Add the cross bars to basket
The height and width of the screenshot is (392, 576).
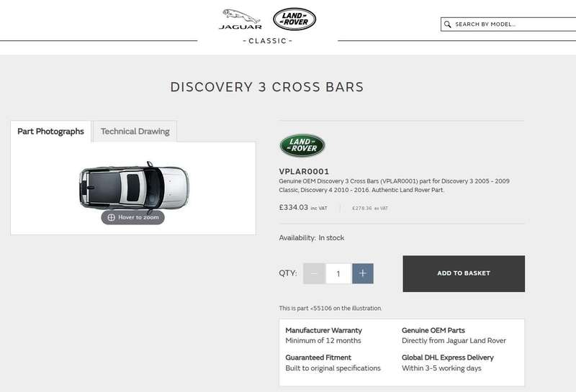464,274
